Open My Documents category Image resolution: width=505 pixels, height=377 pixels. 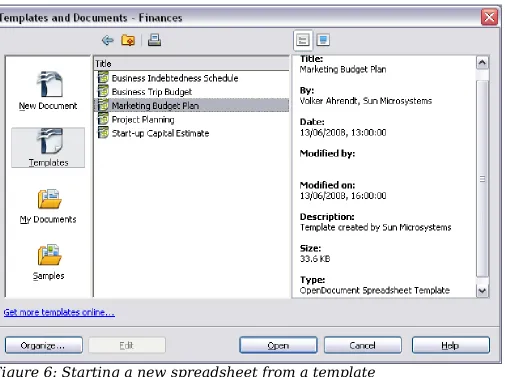(x=48, y=206)
